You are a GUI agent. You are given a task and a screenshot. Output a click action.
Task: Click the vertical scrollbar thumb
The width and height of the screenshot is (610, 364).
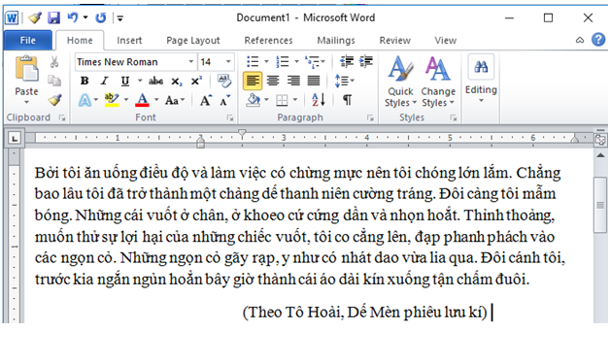click(x=600, y=205)
